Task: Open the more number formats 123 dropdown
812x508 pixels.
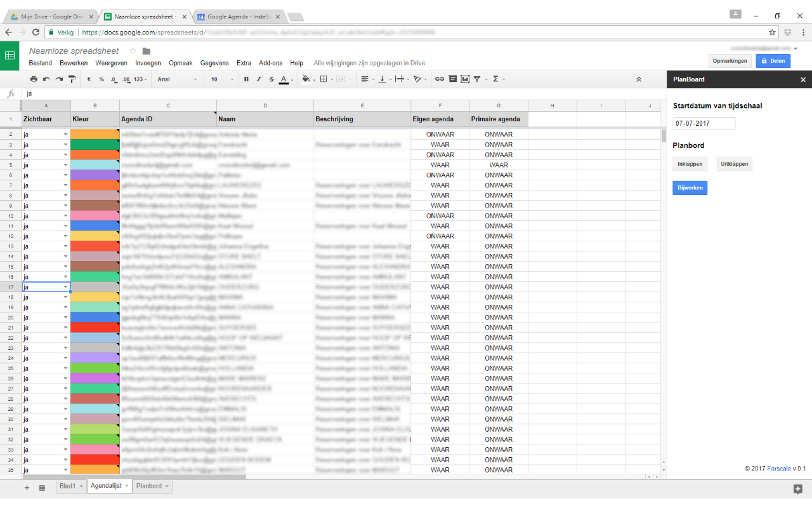Action: coord(141,79)
